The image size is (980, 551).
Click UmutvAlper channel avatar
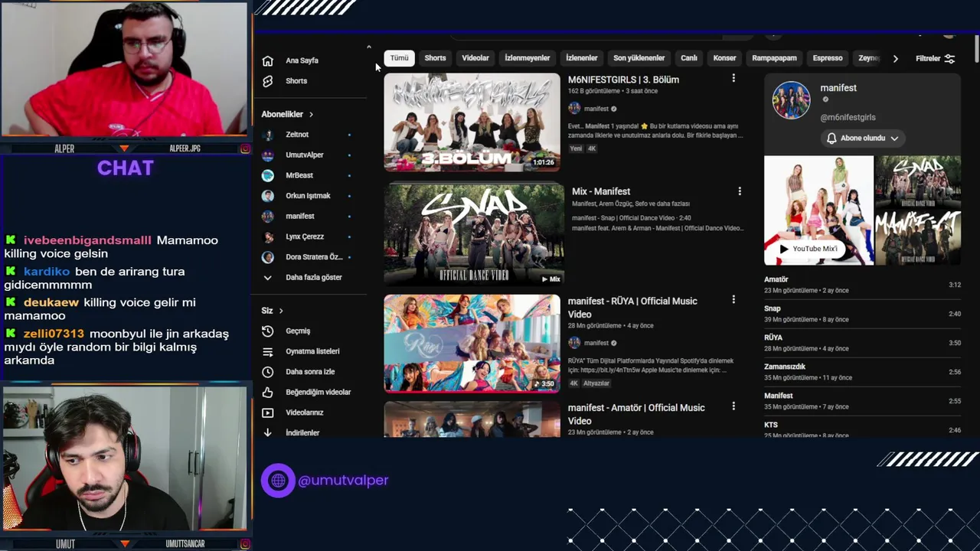click(x=268, y=155)
